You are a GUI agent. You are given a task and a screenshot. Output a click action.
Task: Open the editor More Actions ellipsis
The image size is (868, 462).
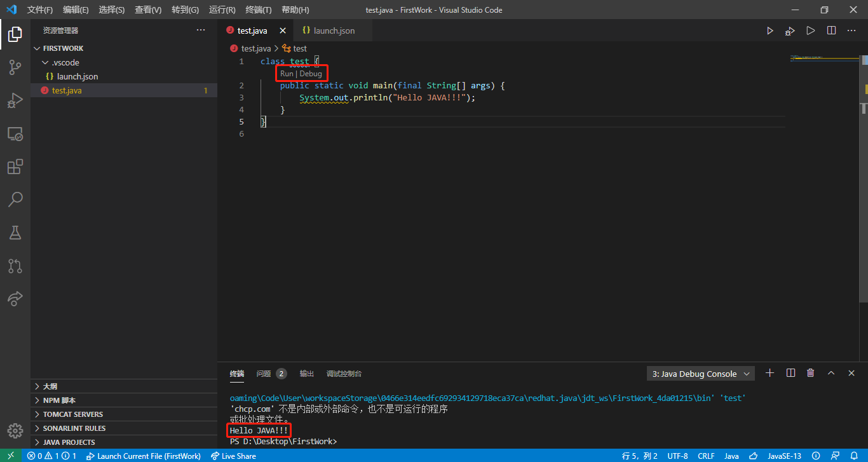(851, 31)
